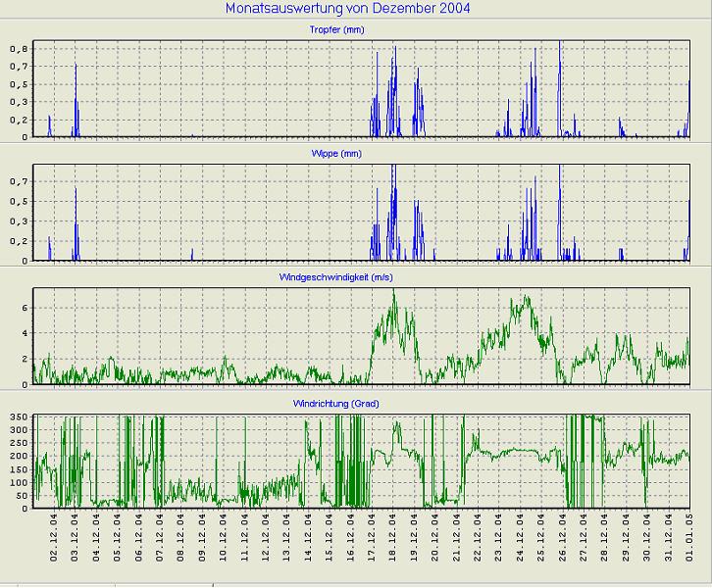Click the 0,7 value on Wippe axis

(18, 181)
